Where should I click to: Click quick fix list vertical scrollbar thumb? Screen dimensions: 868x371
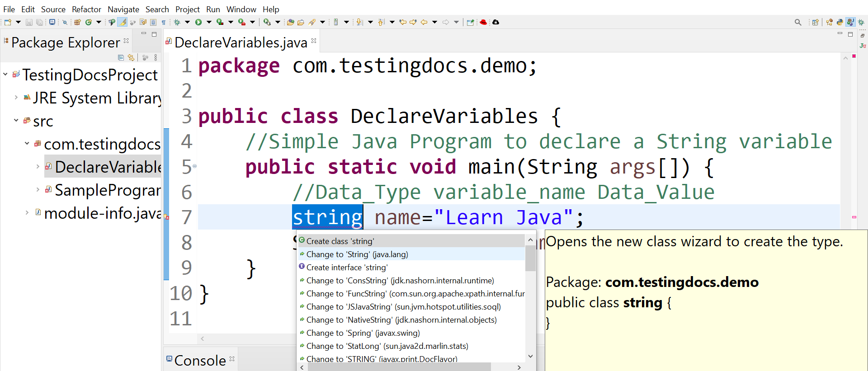click(x=530, y=258)
